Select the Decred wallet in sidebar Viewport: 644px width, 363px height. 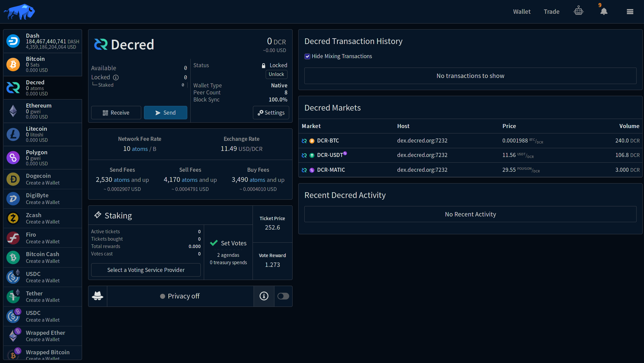coord(43,88)
